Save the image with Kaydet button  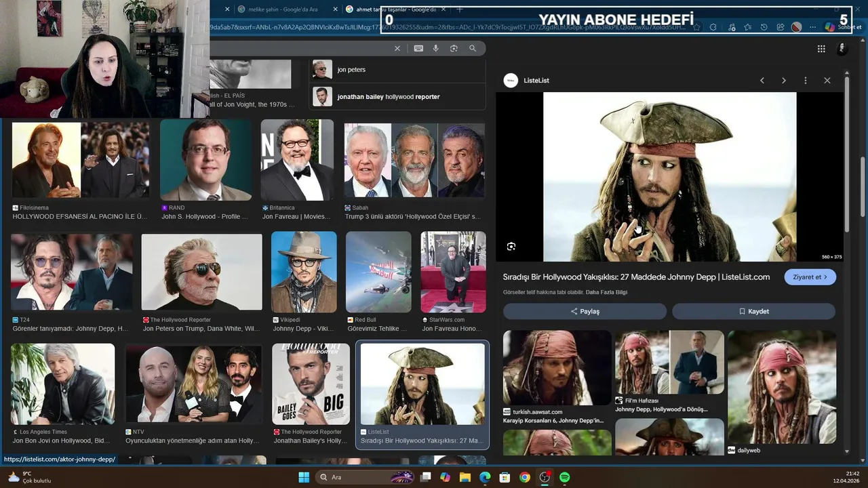point(753,311)
